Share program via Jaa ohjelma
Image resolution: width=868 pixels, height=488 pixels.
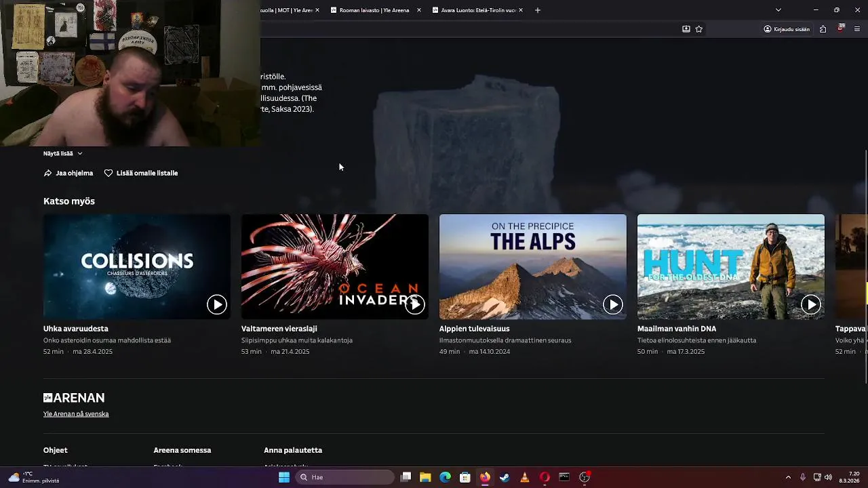click(68, 173)
